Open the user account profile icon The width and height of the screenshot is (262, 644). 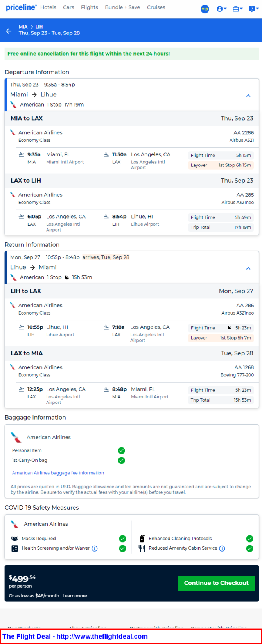point(219,9)
